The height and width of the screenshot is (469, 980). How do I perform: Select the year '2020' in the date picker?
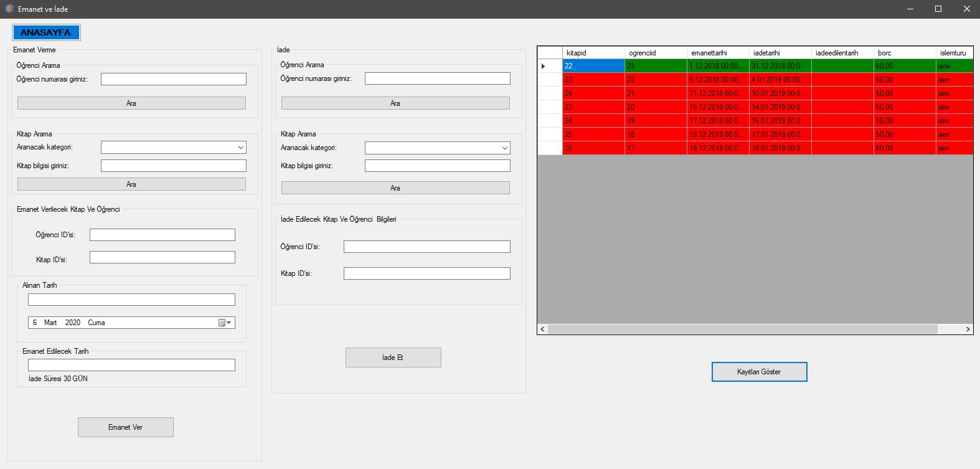(x=73, y=323)
